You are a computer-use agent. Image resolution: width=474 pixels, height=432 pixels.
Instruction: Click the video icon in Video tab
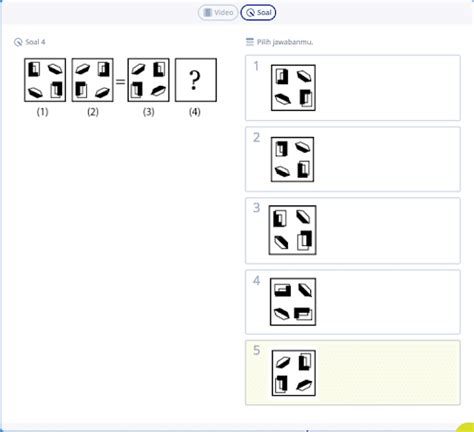(208, 13)
